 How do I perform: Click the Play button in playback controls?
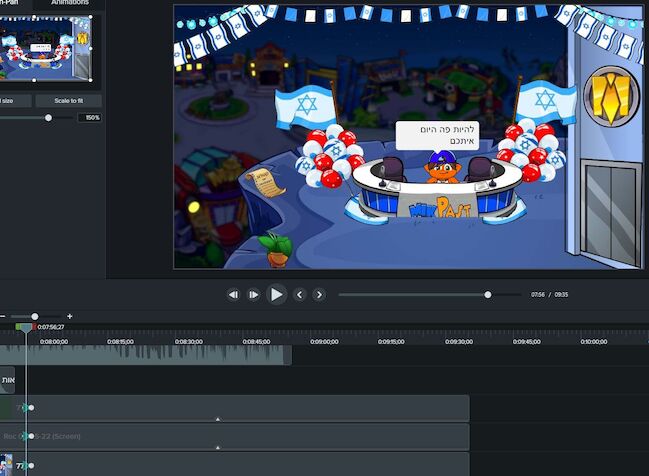click(277, 294)
